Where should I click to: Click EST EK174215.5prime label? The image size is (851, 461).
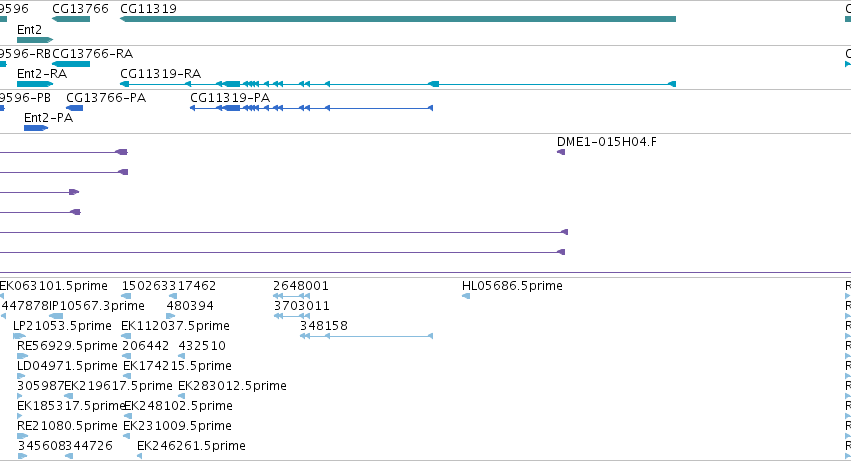pyautogui.click(x=177, y=366)
